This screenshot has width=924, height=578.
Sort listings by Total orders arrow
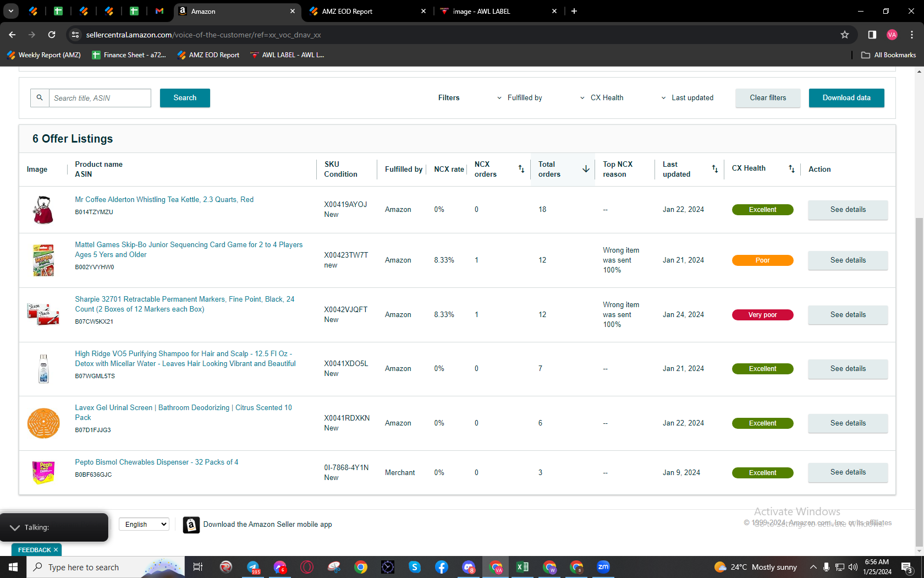click(586, 169)
